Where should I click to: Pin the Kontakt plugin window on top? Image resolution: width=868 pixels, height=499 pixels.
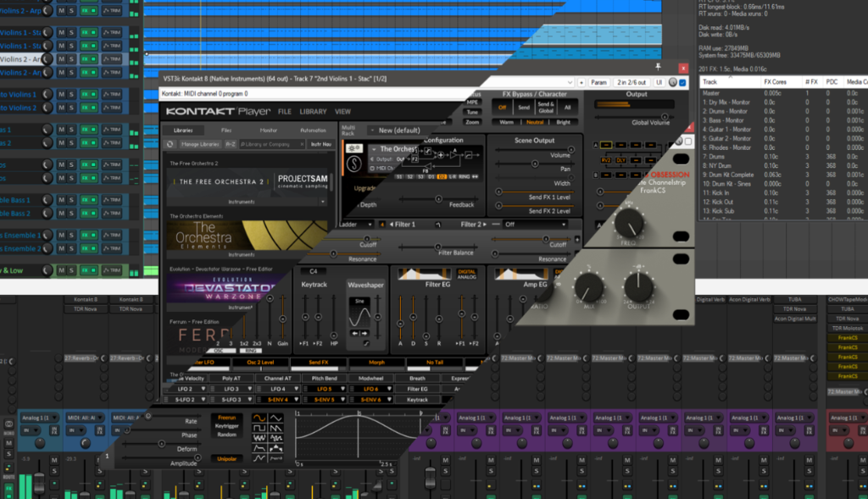point(658,67)
